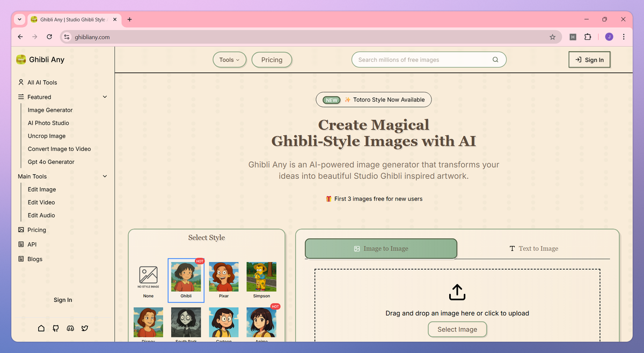This screenshot has height=353, width=644.
Task: Click Sign In in the sidebar
Action: [x=63, y=300]
